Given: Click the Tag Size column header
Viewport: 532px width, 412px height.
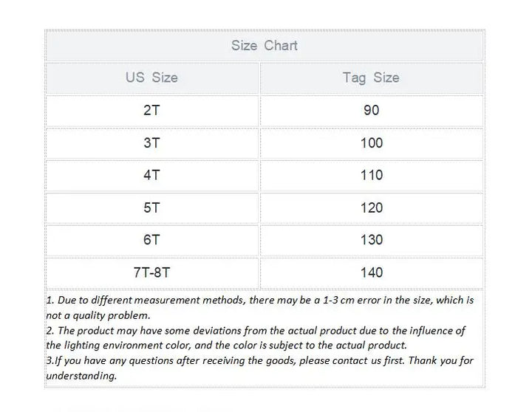Looking at the screenshot, I should (371, 78).
